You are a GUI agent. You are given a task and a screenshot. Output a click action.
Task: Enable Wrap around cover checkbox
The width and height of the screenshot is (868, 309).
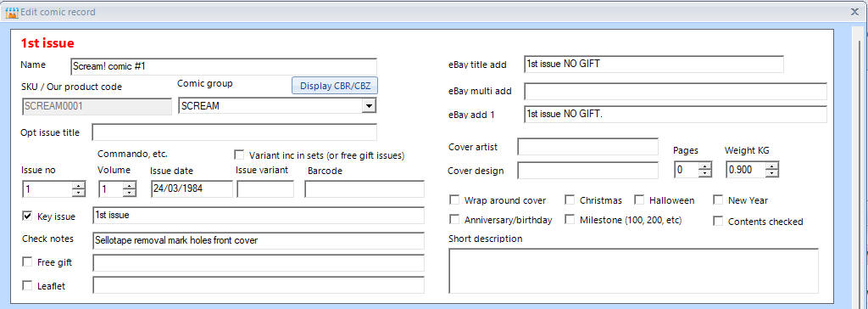[x=454, y=199]
